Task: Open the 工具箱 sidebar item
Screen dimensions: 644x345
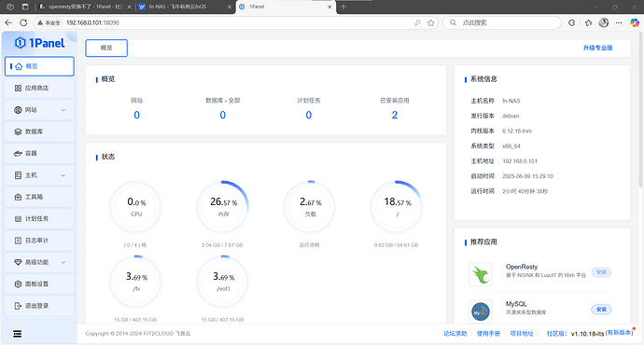Action: tap(39, 197)
